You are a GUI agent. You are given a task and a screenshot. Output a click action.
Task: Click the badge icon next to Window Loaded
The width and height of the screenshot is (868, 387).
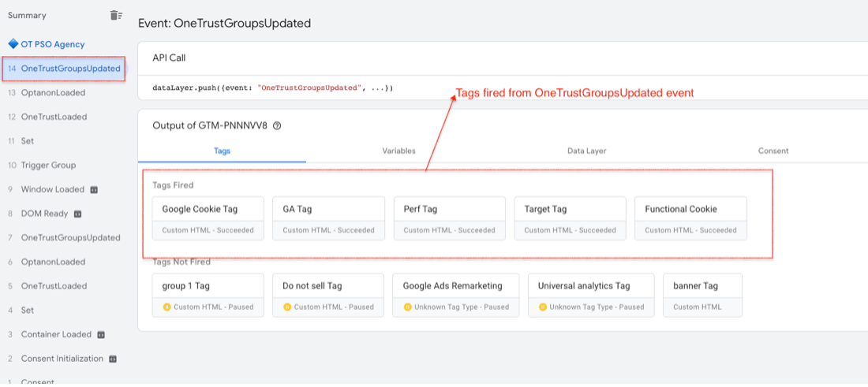[94, 190]
